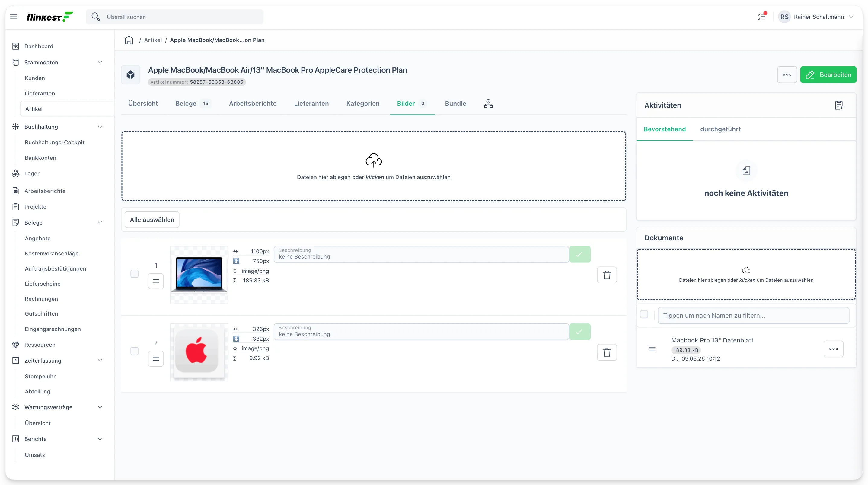Screen dimensions: 868x485
Task: Click the RS user avatar
Action: (x=784, y=17)
